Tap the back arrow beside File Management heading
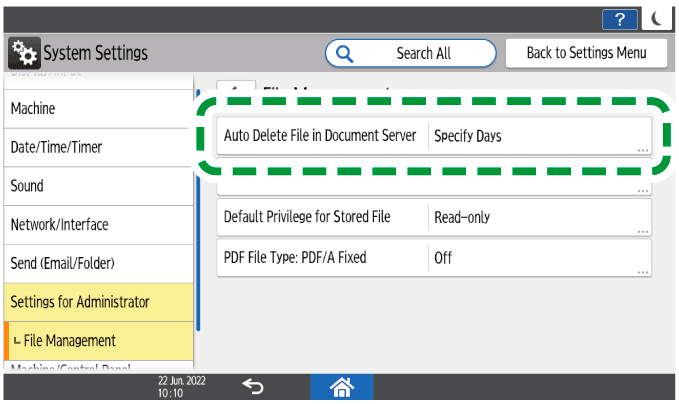This screenshot has width=679, height=404. pyautogui.click(x=236, y=88)
